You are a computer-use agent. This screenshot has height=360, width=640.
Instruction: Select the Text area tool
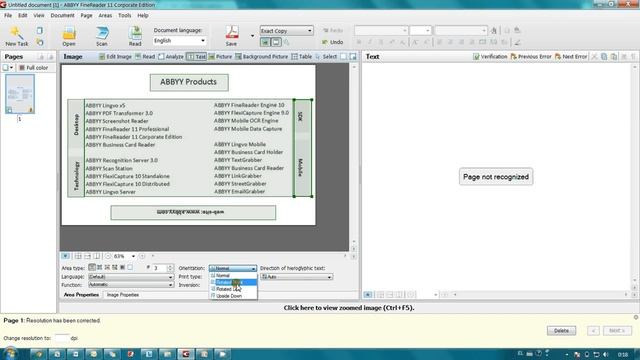click(196, 57)
